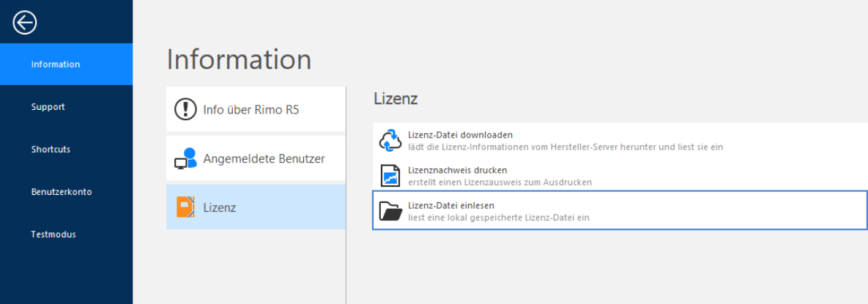Open the Support sidebar section
Screen dimensions: 868x304
pyautogui.click(x=67, y=107)
